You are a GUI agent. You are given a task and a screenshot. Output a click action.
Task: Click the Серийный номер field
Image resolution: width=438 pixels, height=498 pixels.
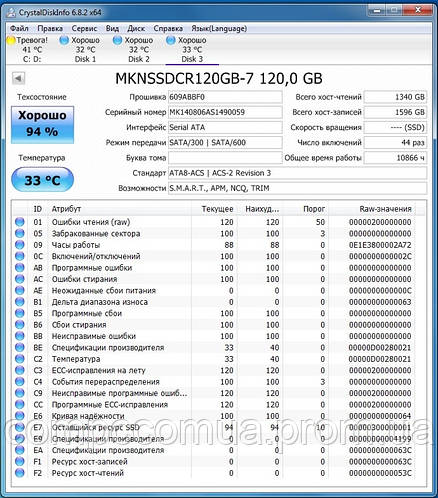(225, 112)
